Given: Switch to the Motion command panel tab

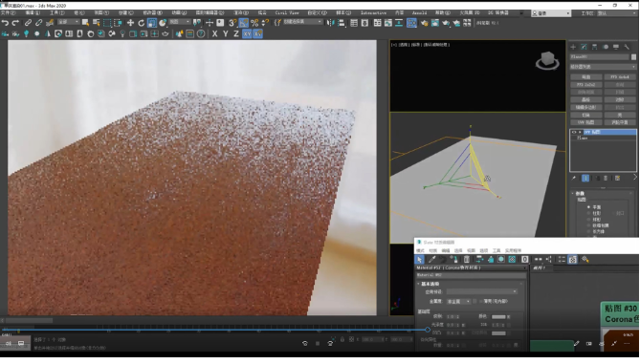Looking at the screenshot, I should (606, 47).
